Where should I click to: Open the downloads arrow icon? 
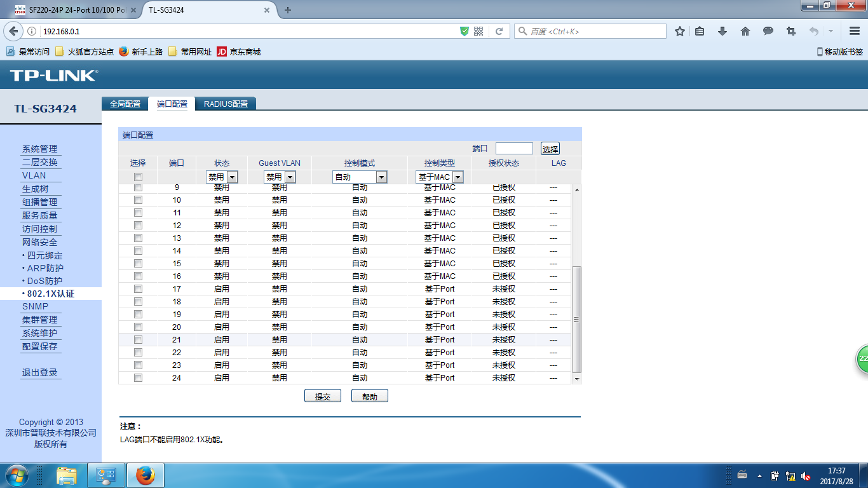point(722,31)
